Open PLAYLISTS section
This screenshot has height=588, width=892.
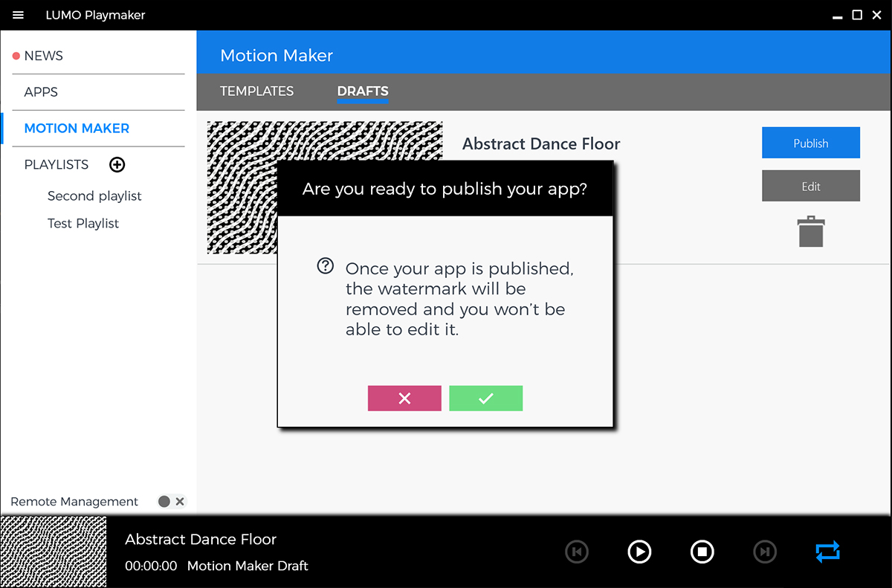tap(56, 164)
